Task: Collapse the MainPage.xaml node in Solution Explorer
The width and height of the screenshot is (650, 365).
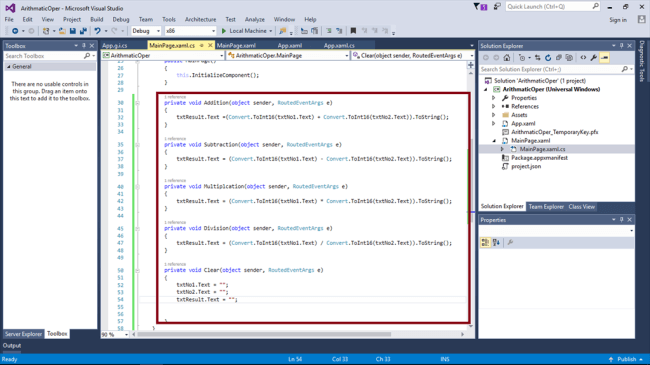Action: tap(494, 141)
